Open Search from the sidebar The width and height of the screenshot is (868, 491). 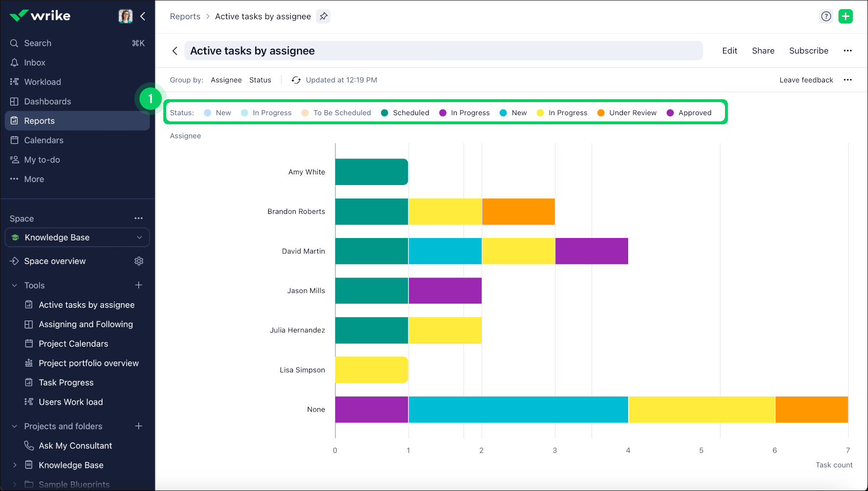click(38, 43)
